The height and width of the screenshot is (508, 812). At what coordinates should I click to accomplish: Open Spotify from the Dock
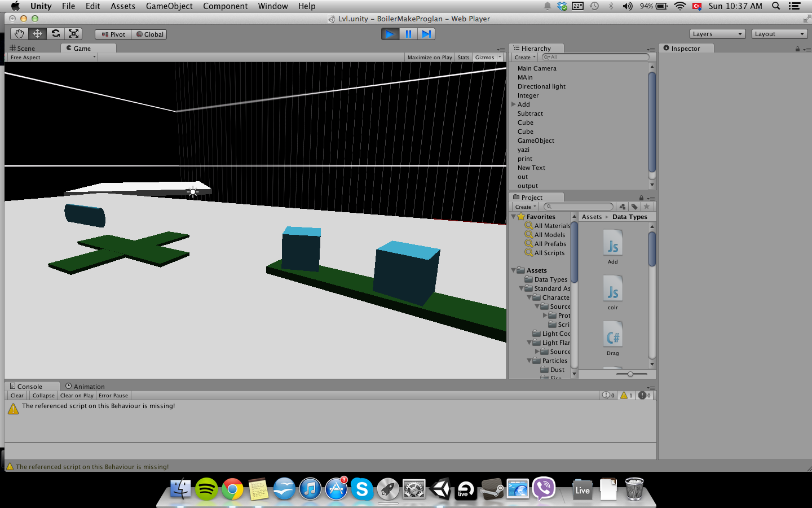pyautogui.click(x=206, y=489)
